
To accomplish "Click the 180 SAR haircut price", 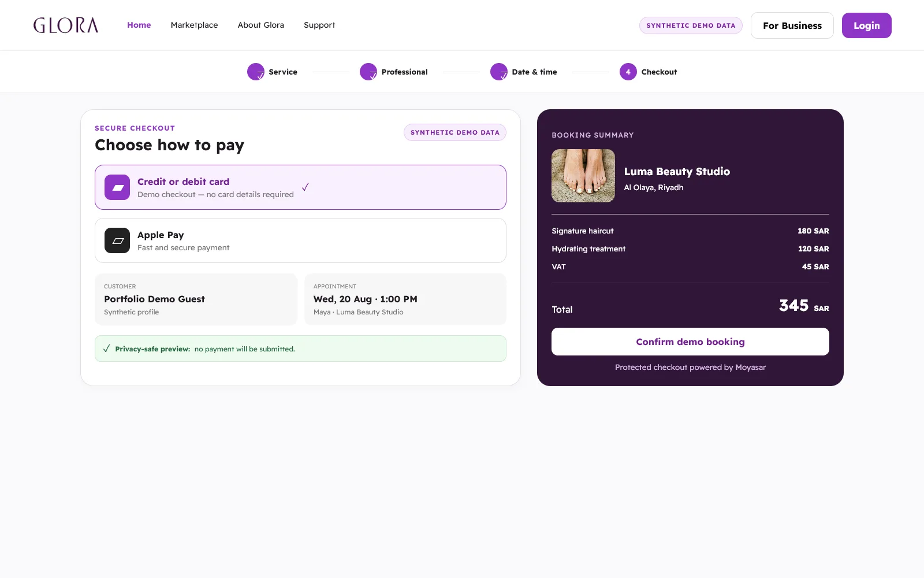I will 813,231.
